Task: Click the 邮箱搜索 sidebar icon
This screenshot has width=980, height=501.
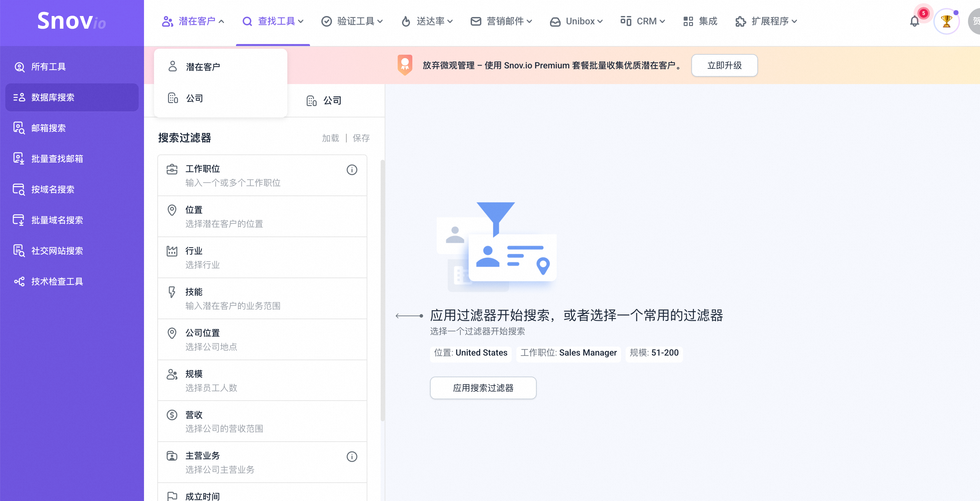Action: (x=19, y=128)
